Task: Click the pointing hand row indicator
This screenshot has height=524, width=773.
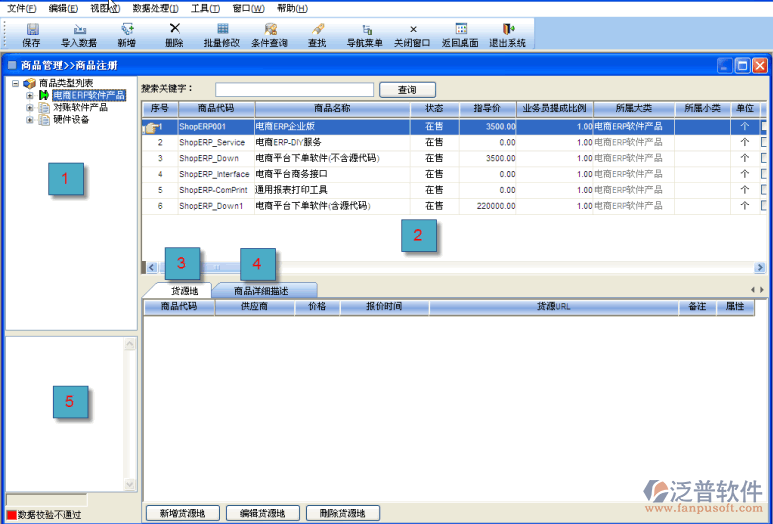Action: [x=152, y=128]
